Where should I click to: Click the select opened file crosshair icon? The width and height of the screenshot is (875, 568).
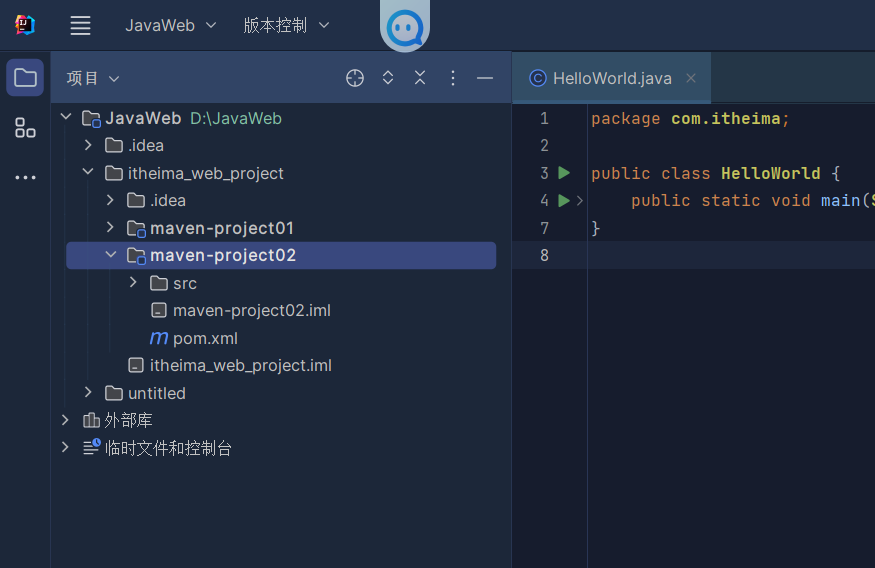pyautogui.click(x=354, y=78)
